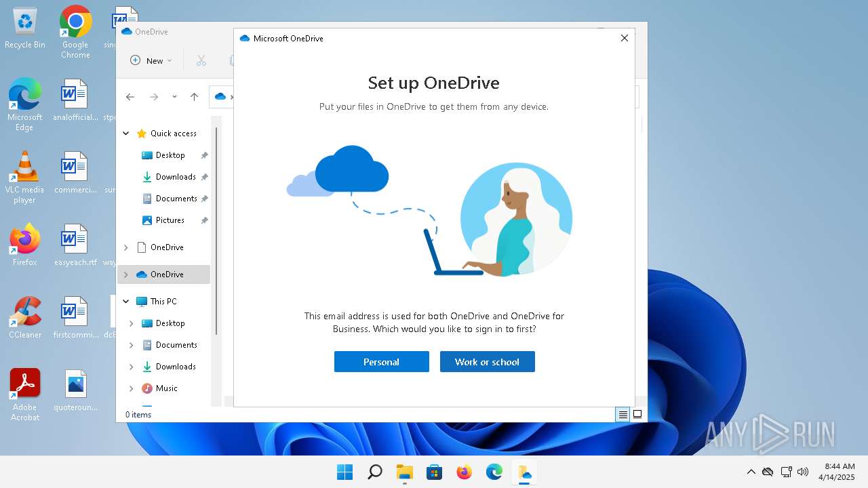
Task: Select Downloads under Quick access
Action: (x=175, y=177)
